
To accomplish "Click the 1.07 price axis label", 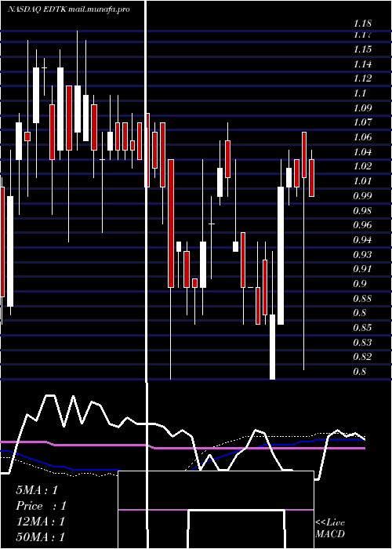I will [362, 122].
